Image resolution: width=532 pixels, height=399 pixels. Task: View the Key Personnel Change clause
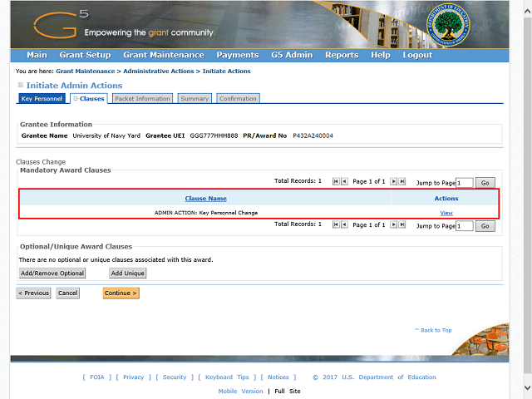pyautogui.click(x=446, y=213)
